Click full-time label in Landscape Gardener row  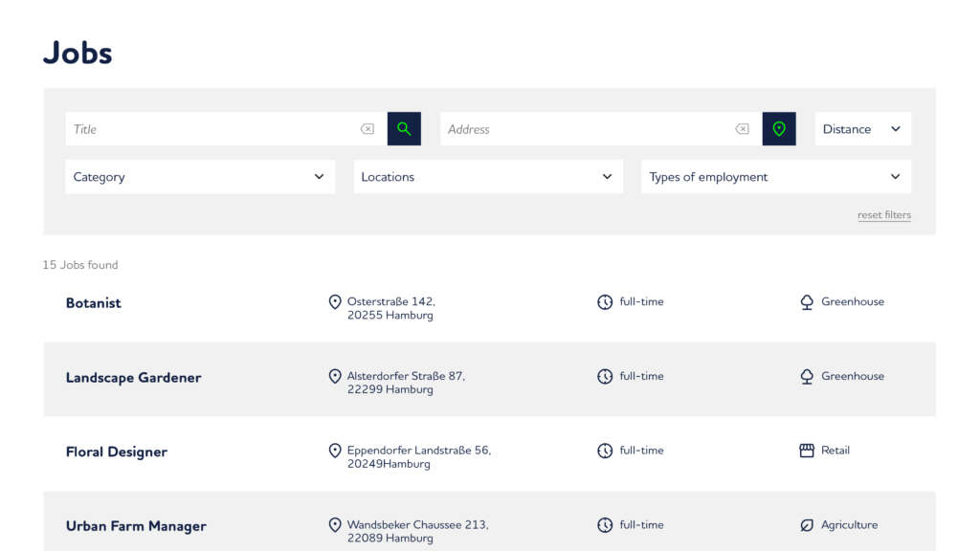(642, 376)
